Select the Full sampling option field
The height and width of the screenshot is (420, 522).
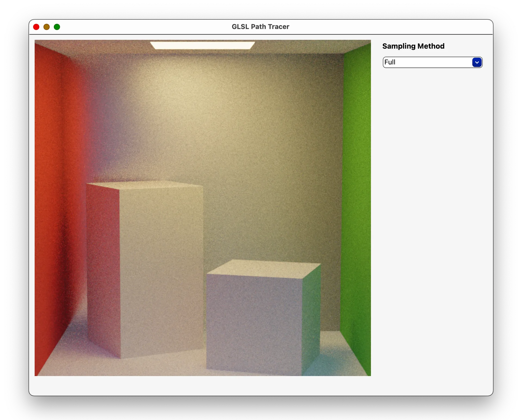424,62
